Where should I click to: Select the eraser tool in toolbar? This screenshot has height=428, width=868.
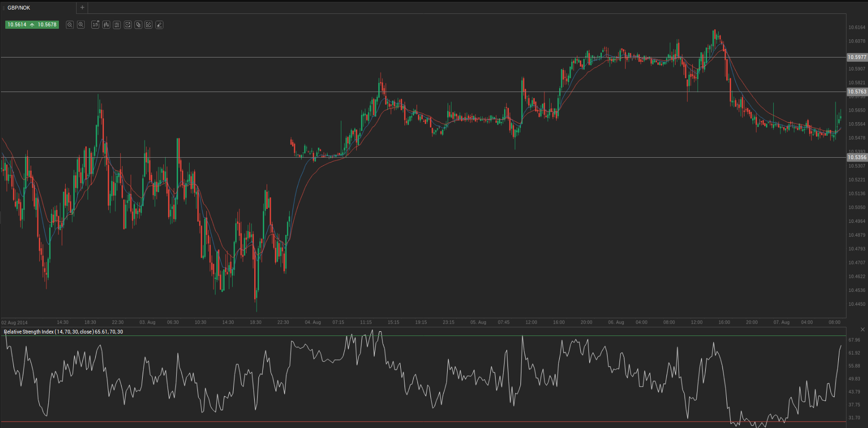click(x=159, y=25)
